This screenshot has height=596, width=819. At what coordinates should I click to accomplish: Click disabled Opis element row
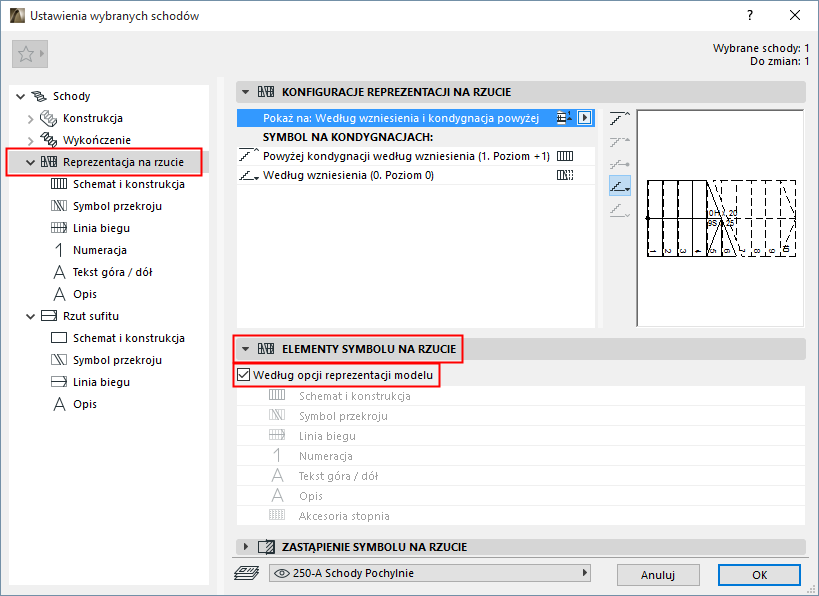point(521,496)
